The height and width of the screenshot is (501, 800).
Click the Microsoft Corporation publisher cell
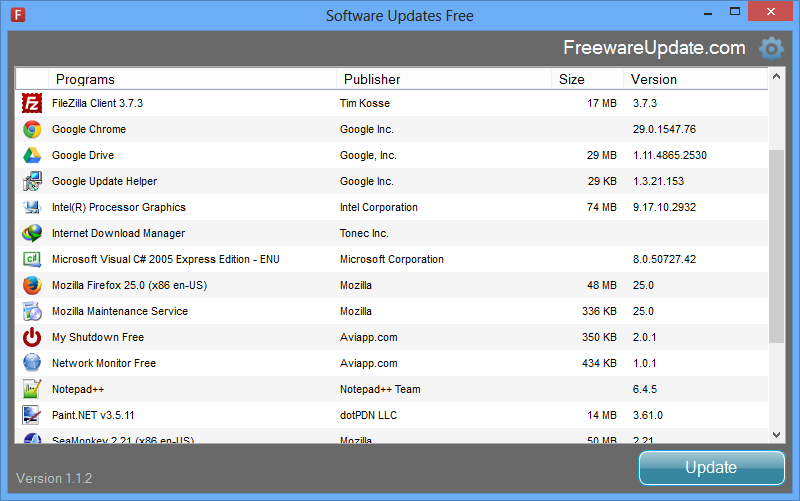(392, 259)
